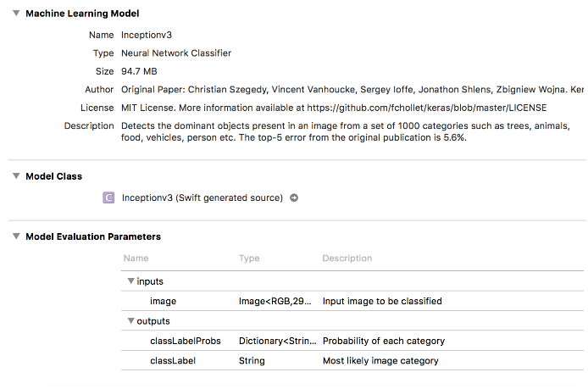The image size is (588, 389).
Task: Select the Type column header
Action: (x=249, y=258)
